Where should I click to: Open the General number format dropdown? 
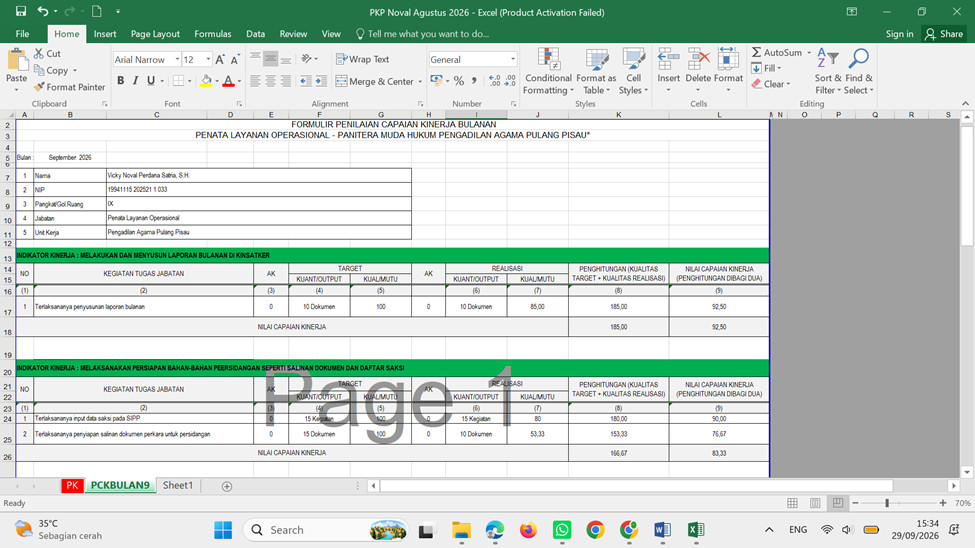pyautogui.click(x=513, y=60)
